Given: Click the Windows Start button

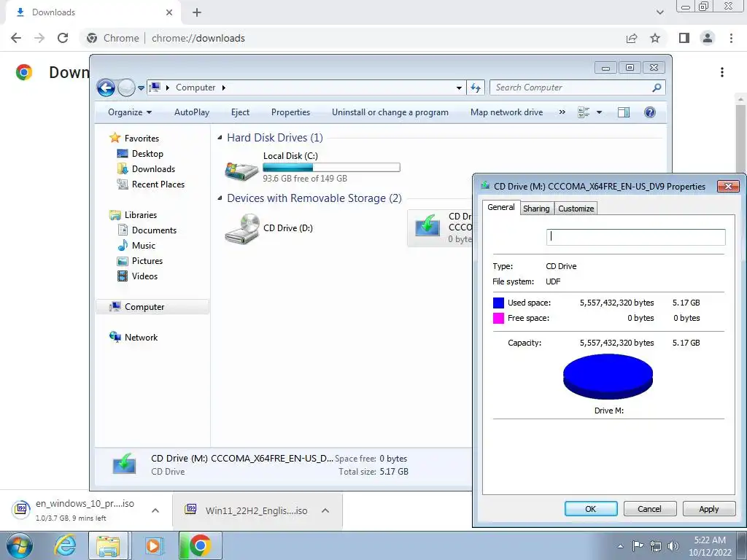Looking at the screenshot, I should pos(19,545).
